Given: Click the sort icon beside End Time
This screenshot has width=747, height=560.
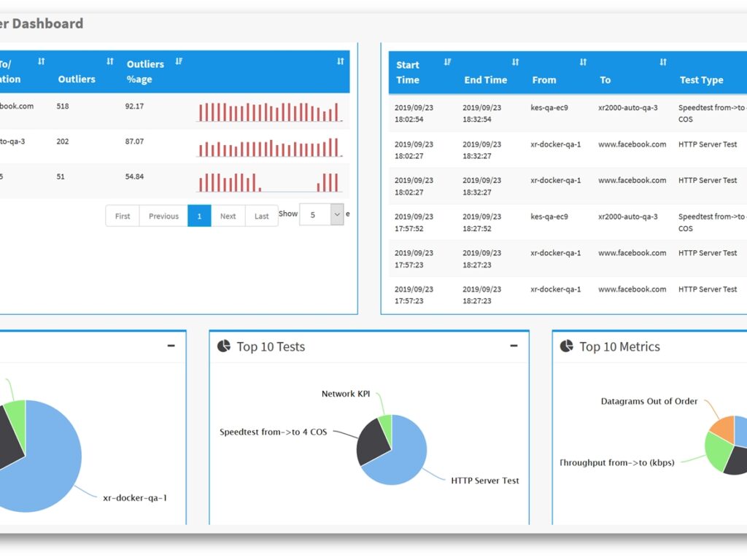Looking at the screenshot, I should coord(515,63).
